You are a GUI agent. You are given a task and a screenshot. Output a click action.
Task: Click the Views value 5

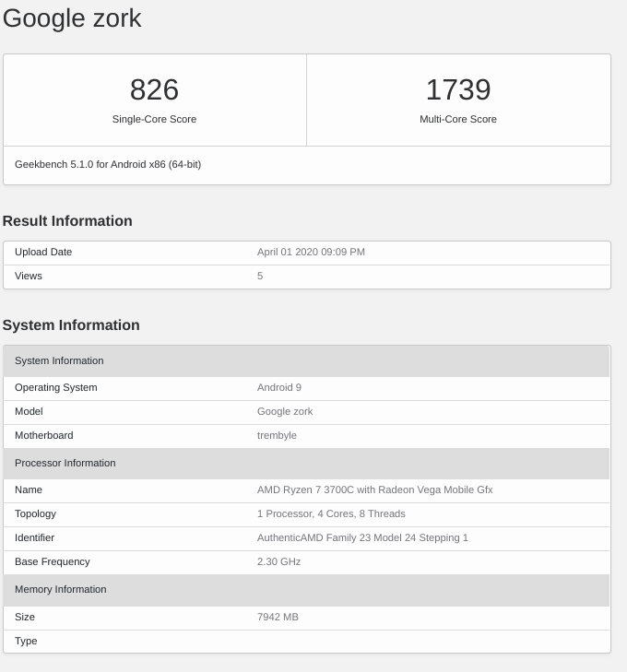tap(260, 276)
